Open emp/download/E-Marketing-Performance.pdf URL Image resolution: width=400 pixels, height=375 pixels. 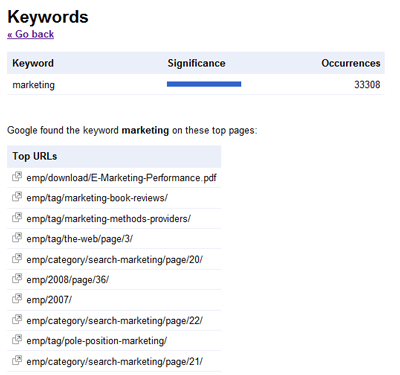121,178
